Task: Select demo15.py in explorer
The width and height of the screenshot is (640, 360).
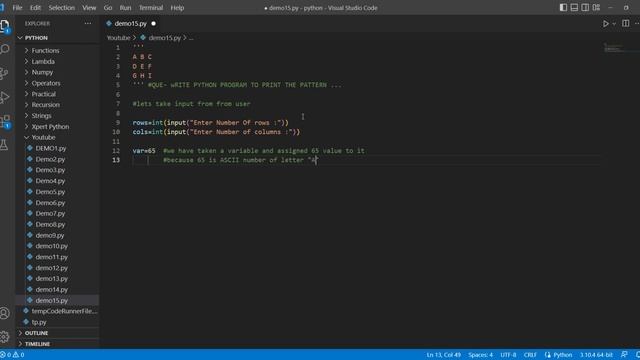Action: [51, 300]
